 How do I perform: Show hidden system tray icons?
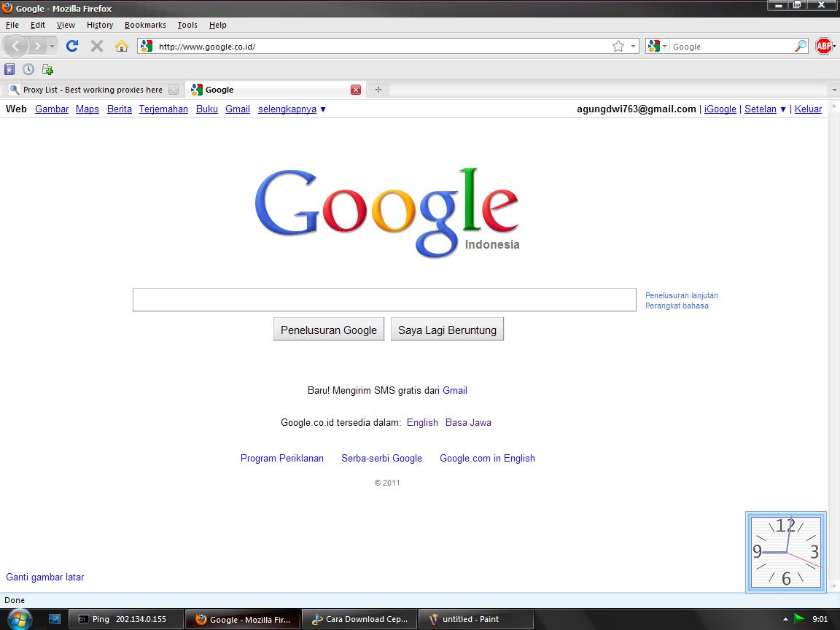pyautogui.click(x=785, y=619)
